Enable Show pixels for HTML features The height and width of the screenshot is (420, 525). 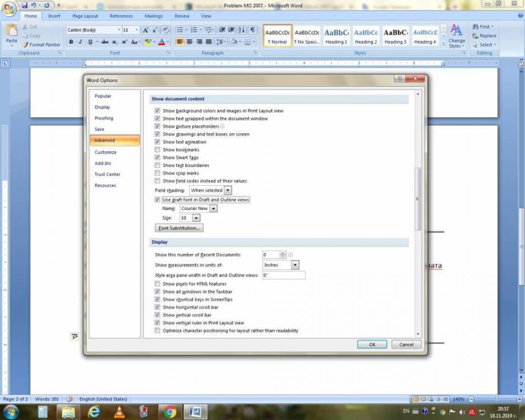click(157, 284)
